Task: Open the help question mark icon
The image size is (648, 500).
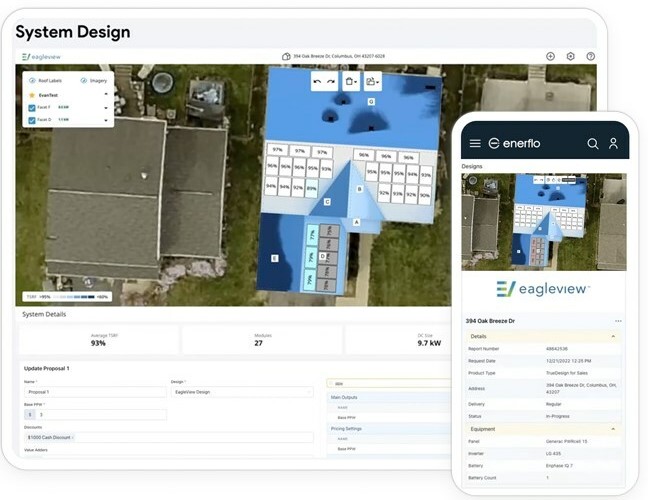Action: point(591,56)
